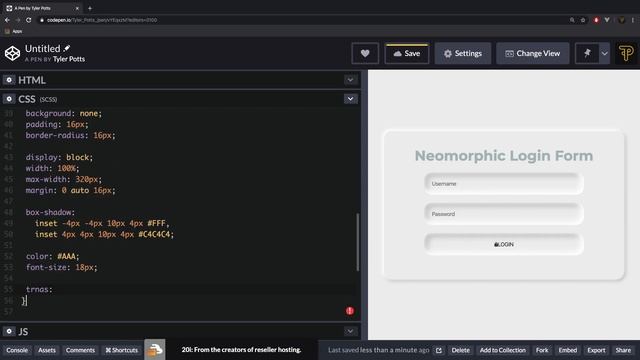Screen dimensions: 640x360
Task: Click browser back arrow
Action: pos(7,20)
